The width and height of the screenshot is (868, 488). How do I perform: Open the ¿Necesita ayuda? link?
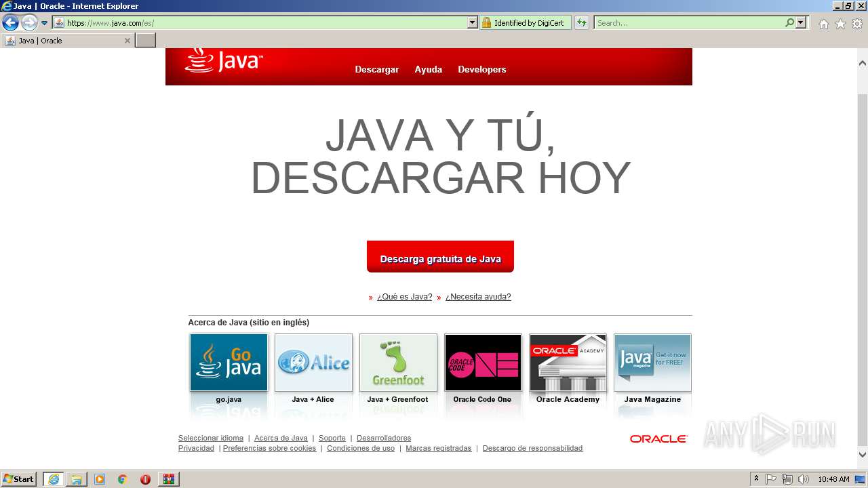tap(478, 297)
